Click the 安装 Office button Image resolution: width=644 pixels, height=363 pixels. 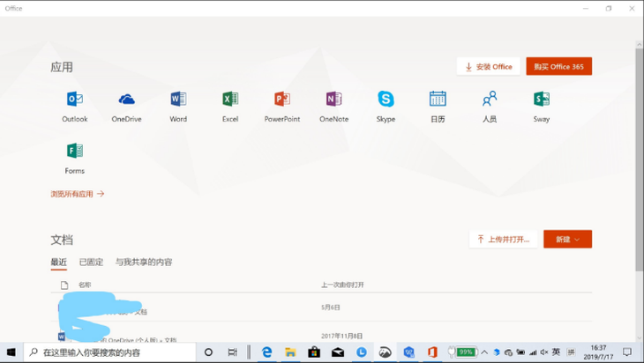pyautogui.click(x=488, y=67)
